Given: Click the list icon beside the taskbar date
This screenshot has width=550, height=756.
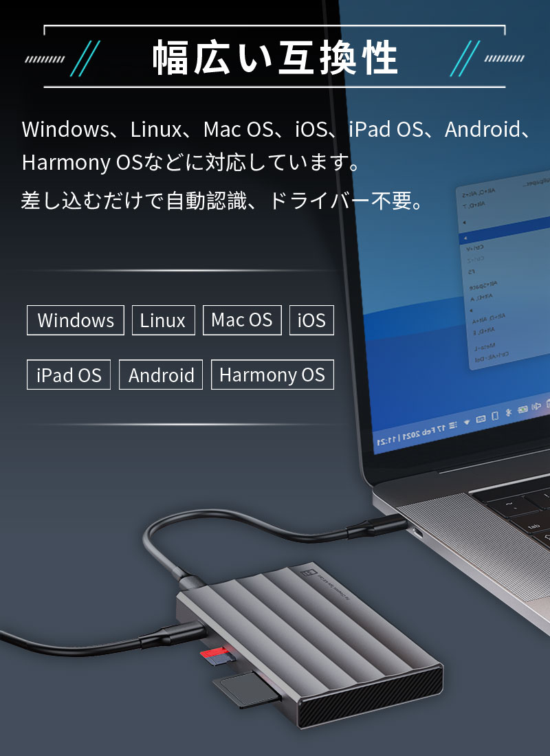Looking at the screenshot, I should (452, 424).
